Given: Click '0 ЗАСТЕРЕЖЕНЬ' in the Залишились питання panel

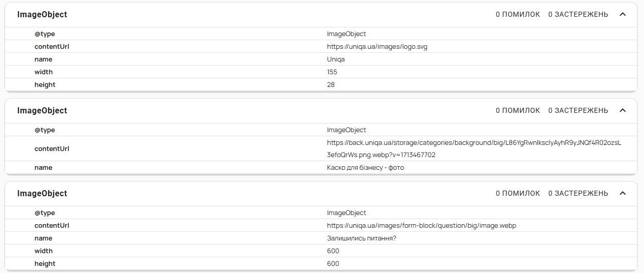Looking at the screenshot, I should [578, 193].
